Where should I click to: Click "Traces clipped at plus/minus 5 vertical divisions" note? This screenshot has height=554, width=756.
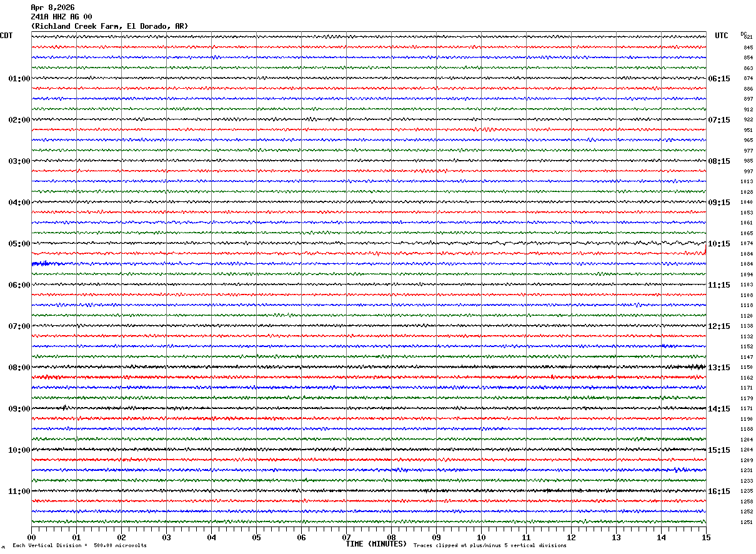coord(490,546)
